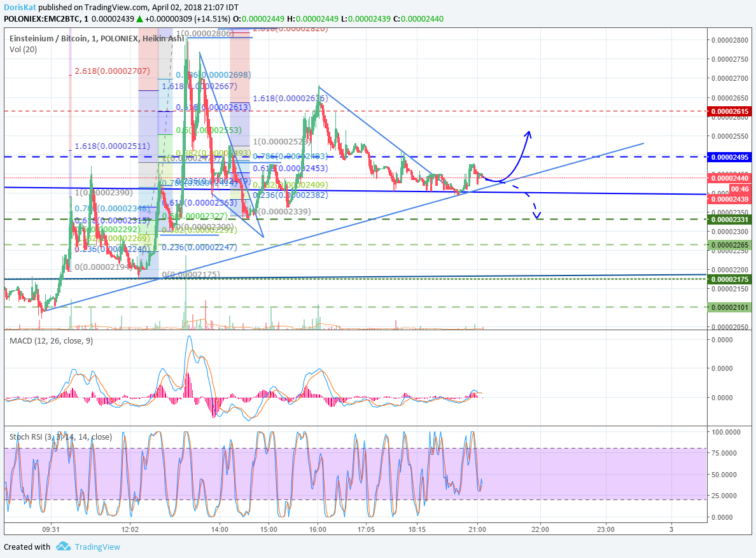756x558 pixels.
Task: Click the 12:02 time axis label
Action: click(130, 529)
